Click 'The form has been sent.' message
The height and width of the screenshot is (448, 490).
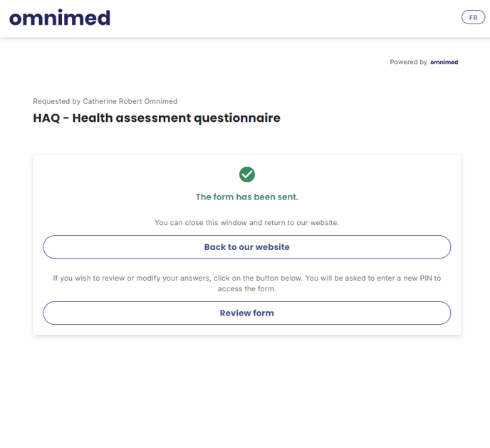247,197
